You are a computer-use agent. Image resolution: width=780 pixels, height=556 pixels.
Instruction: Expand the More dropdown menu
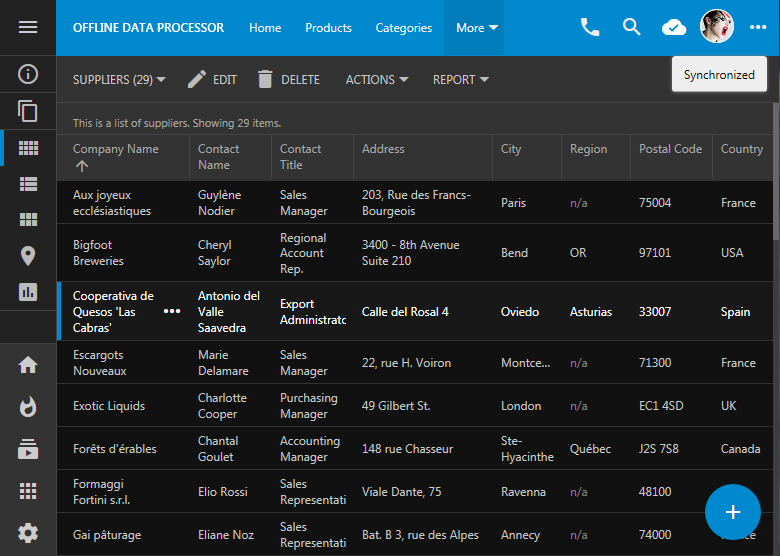click(x=477, y=28)
